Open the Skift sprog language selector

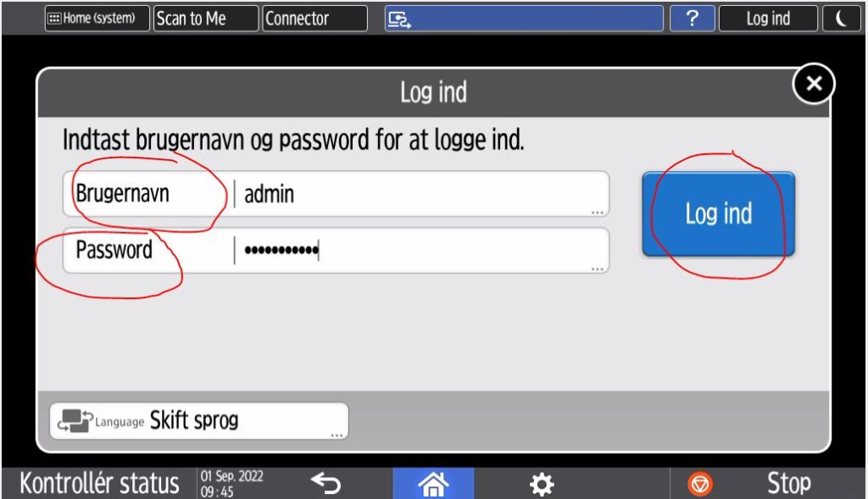point(199,421)
